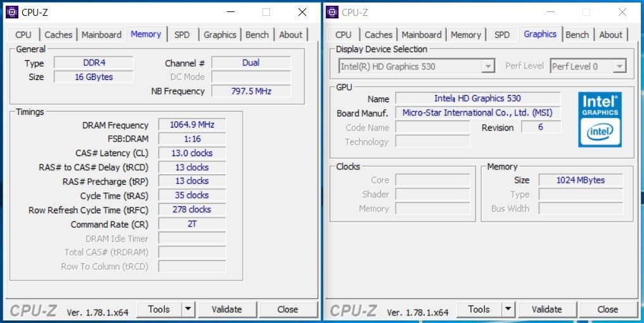
Task: Click version text in left window footer
Action: [x=98, y=312]
